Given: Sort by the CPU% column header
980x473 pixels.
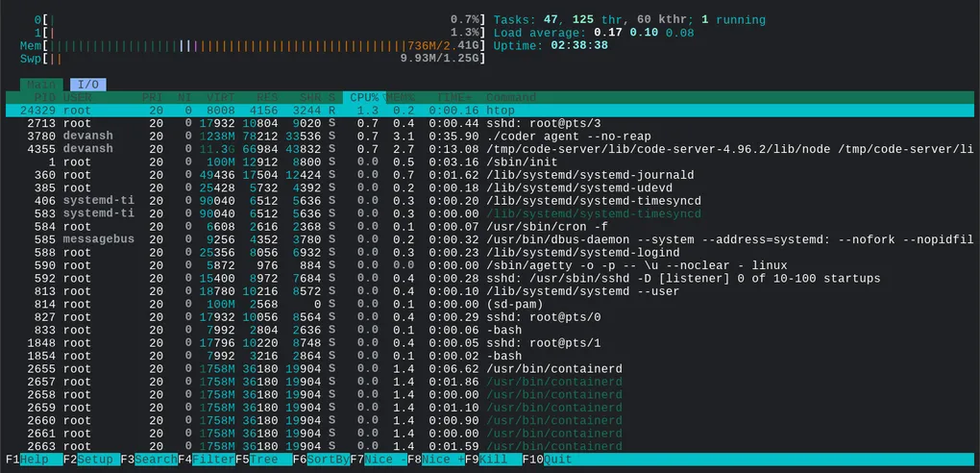Looking at the screenshot, I should tap(363, 97).
